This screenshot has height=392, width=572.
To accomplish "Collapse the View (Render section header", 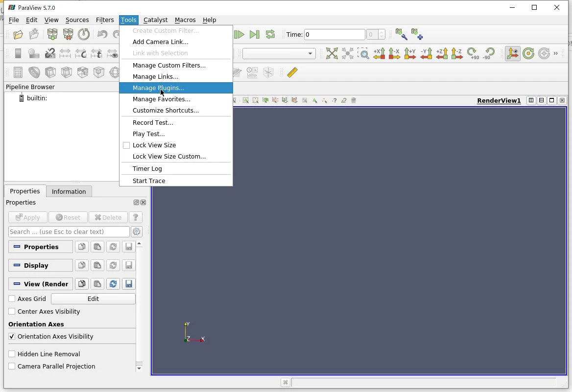I will tap(41, 284).
